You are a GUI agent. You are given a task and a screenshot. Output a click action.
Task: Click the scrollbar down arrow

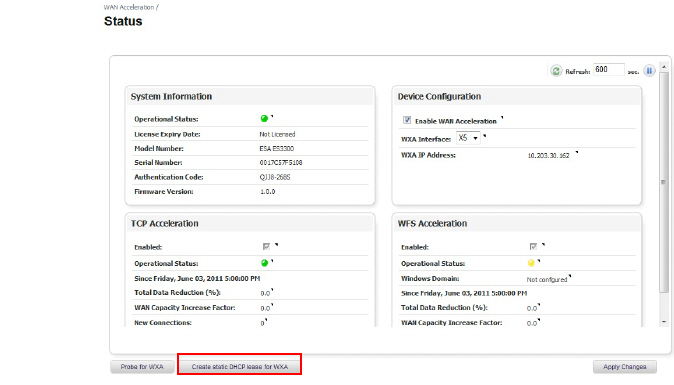click(x=664, y=322)
